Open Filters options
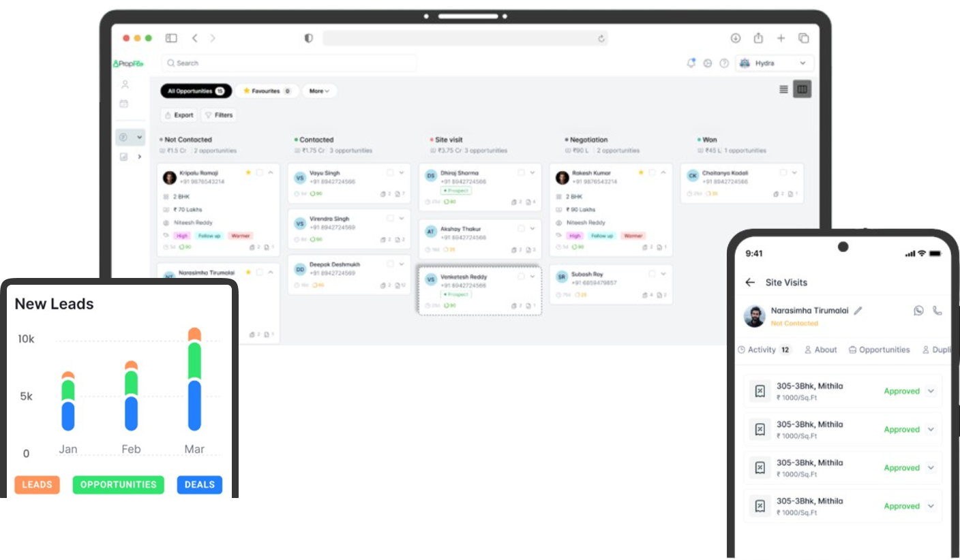The image size is (960, 560). coord(219,114)
